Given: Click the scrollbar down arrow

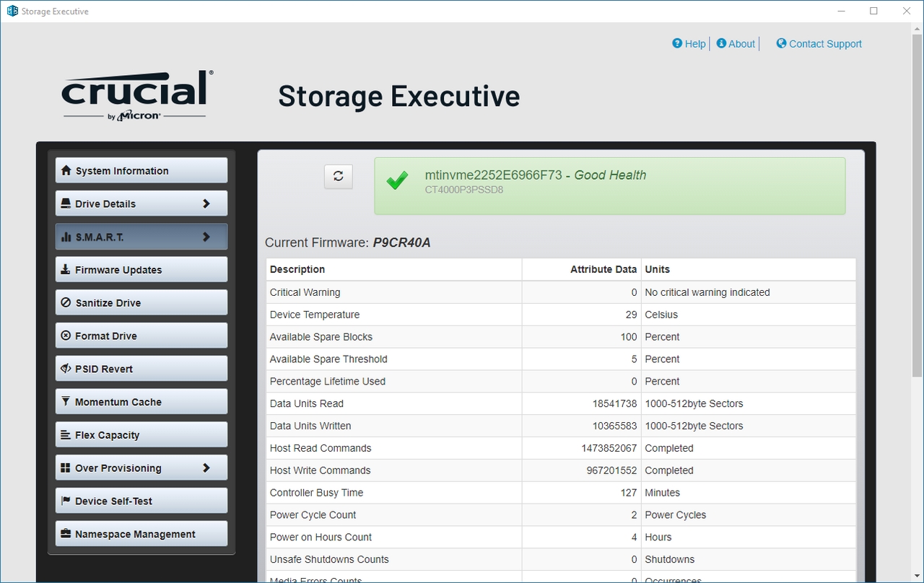Looking at the screenshot, I should pos(917,575).
